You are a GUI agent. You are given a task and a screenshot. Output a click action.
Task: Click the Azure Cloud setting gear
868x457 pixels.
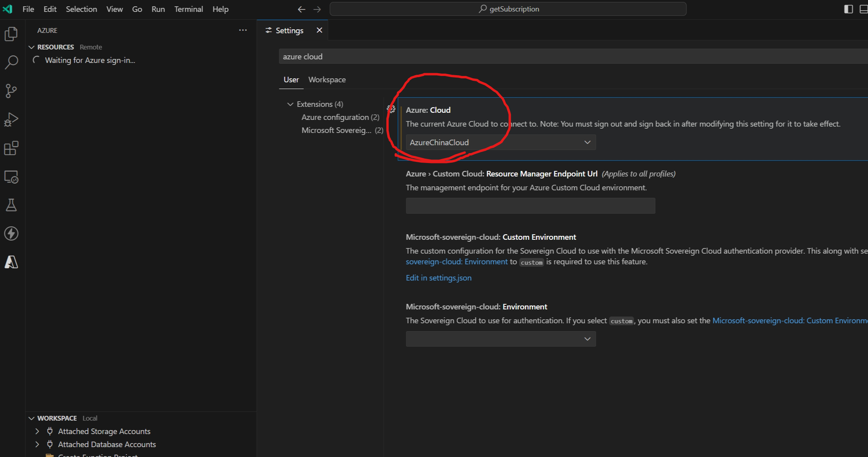pyautogui.click(x=391, y=109)
